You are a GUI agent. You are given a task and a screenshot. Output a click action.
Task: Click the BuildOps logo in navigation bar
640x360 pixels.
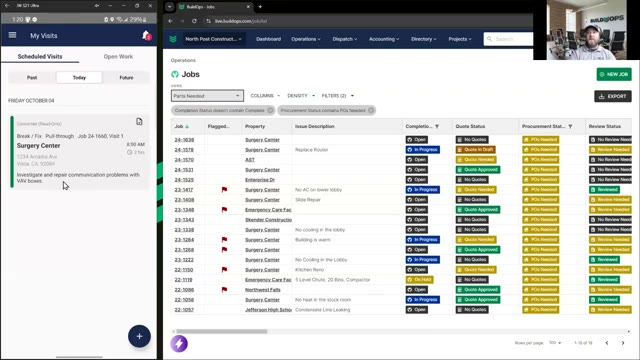click(173, 39)
